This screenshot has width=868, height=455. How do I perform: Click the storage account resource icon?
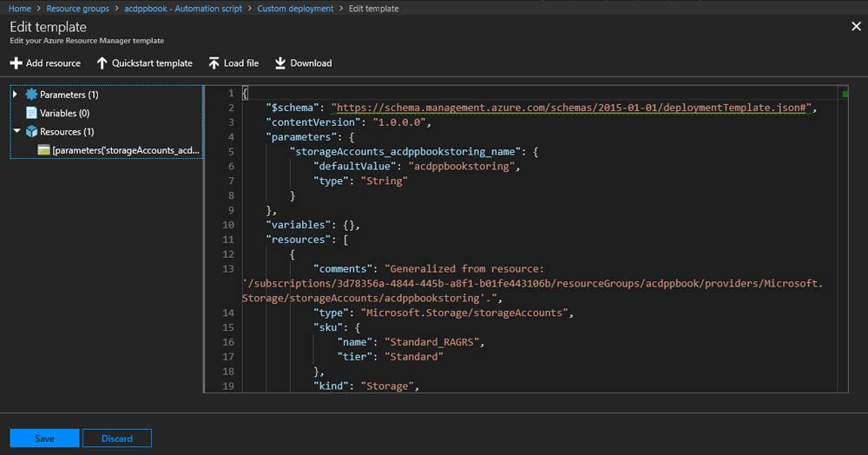43,150
